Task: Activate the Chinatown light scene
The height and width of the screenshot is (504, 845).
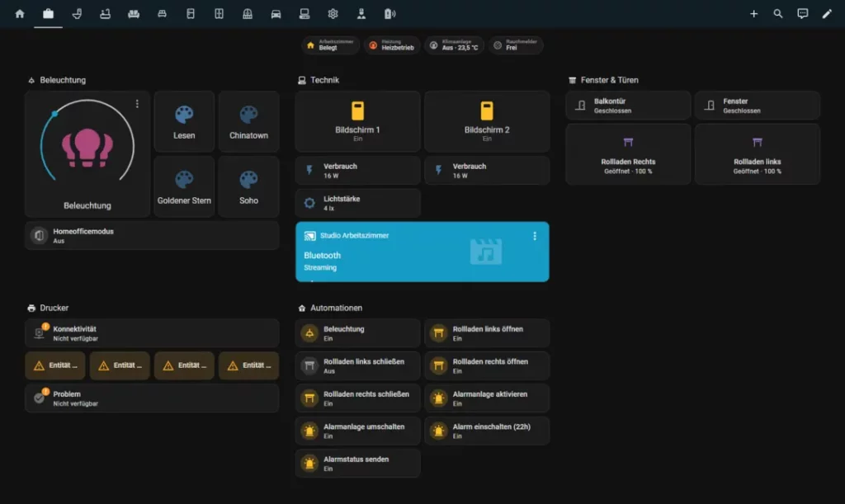Action: pyautogui.click(x=248, y=121)
